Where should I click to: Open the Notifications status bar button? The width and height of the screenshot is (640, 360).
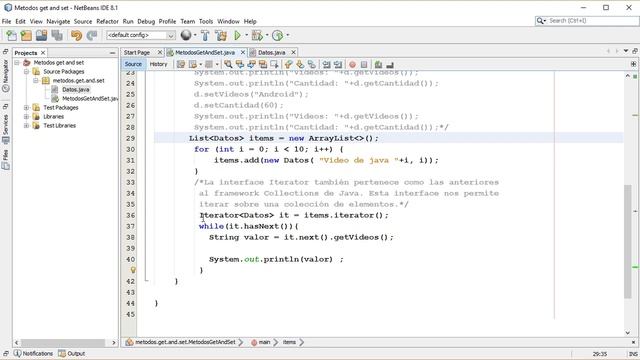(33, 353)
